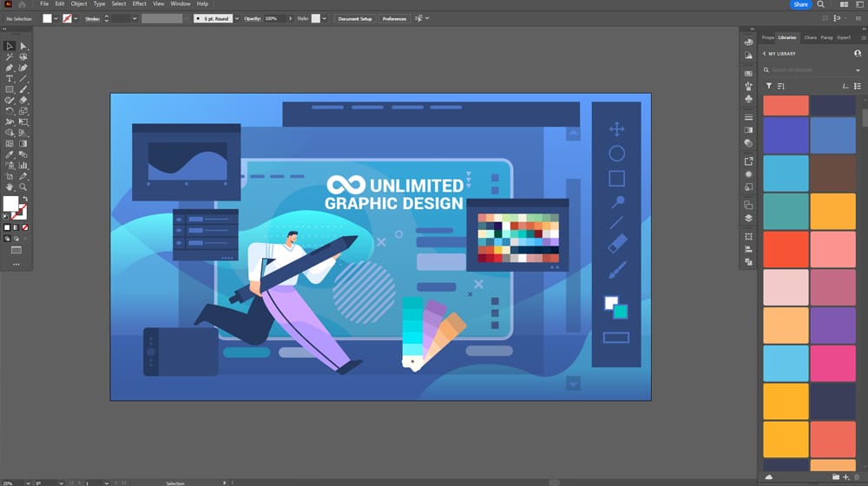Open the library search dropdown arrow
The image size is (868, 486).
(858, 70)
